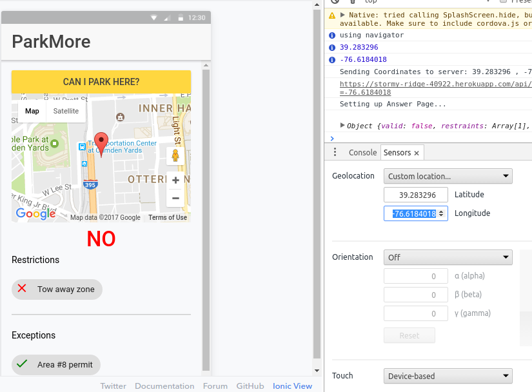
Task: Open the Ionic View footer link
Action: (x=292, y=386)
